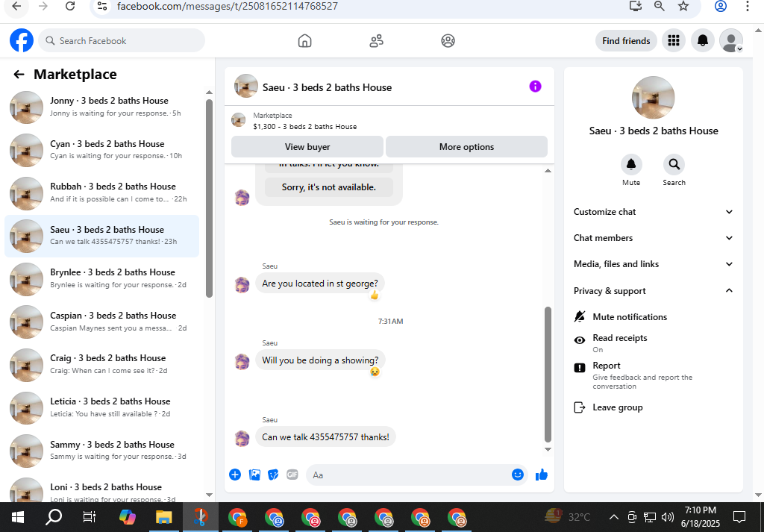This screenshot has width=764, height=532.
Task: Open listing thumbnail beside $1,300 price
Action: tap(238, 120)
